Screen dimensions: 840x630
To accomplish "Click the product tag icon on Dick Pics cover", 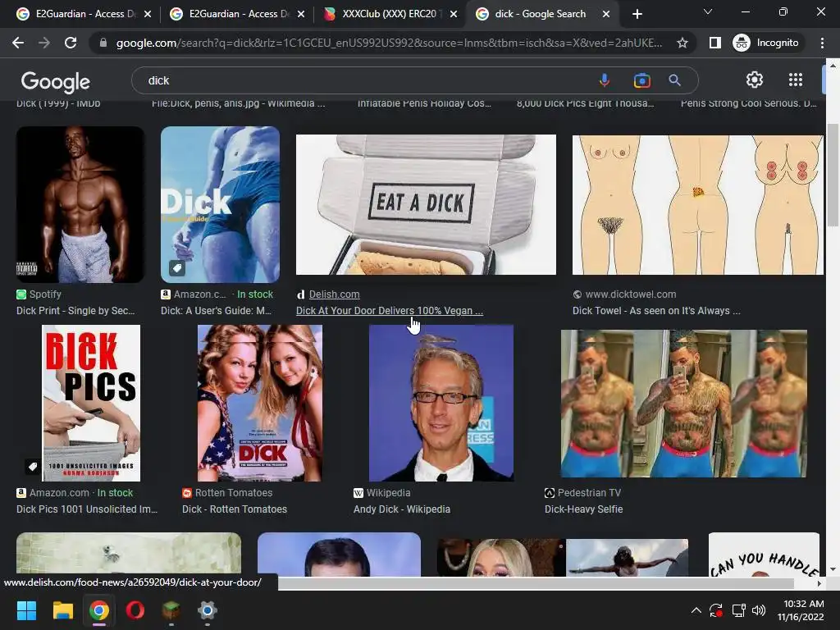I will coord(32,466).
